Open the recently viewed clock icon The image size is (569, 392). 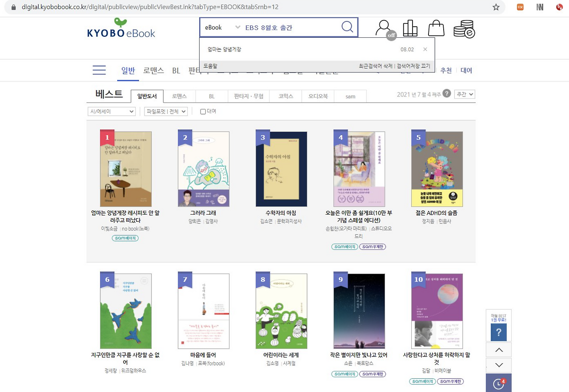click(x=499, y=383)
